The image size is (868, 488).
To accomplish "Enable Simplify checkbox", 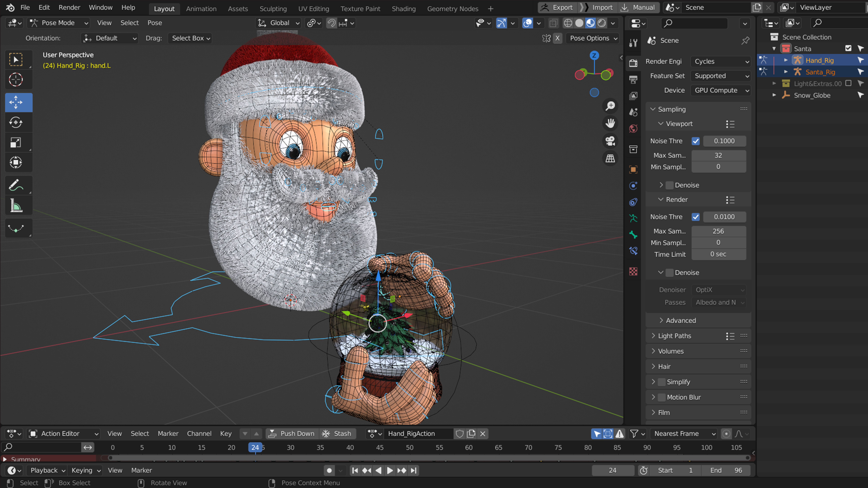I will (662, 382).
